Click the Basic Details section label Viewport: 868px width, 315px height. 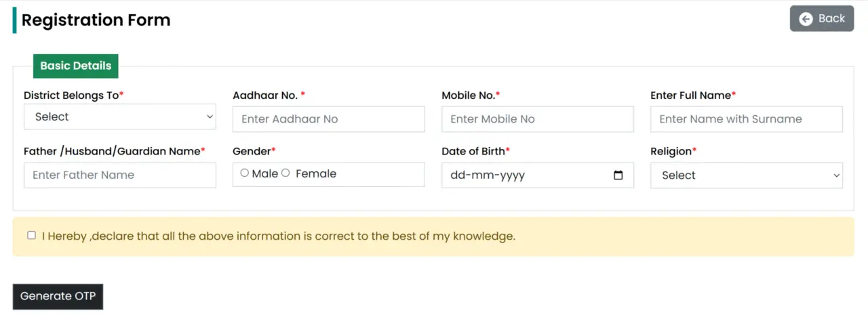click(x=75, y=66)
